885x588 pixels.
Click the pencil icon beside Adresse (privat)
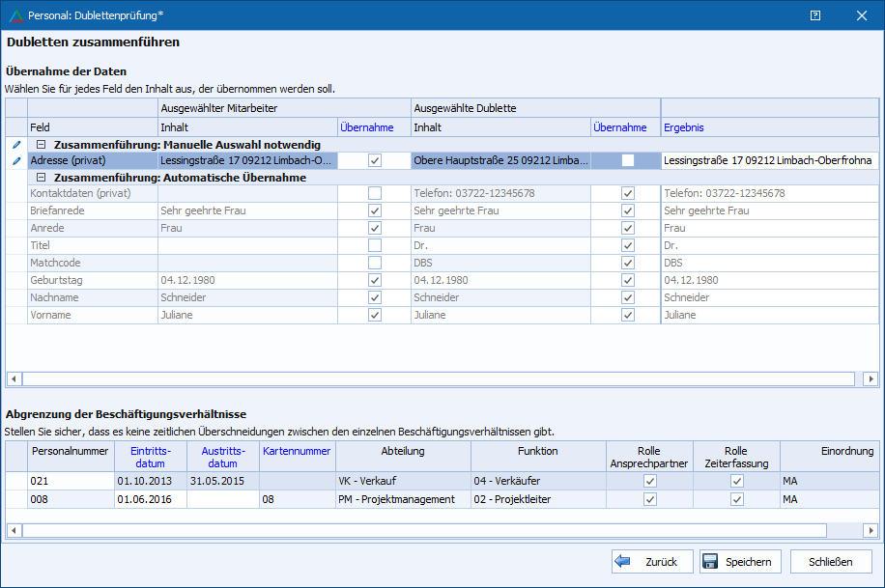(x=15, y=160)
